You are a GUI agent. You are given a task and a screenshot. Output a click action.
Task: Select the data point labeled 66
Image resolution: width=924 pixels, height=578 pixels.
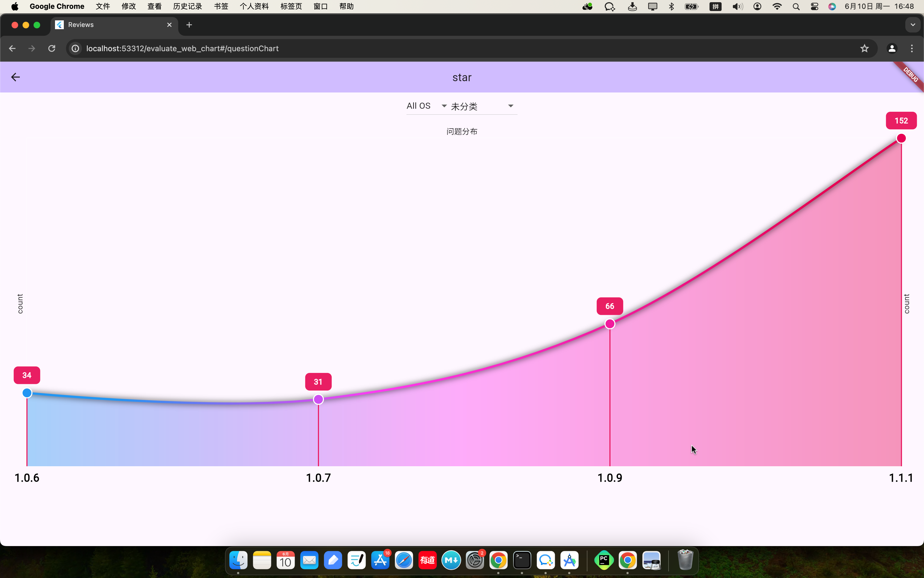point(610,324)
